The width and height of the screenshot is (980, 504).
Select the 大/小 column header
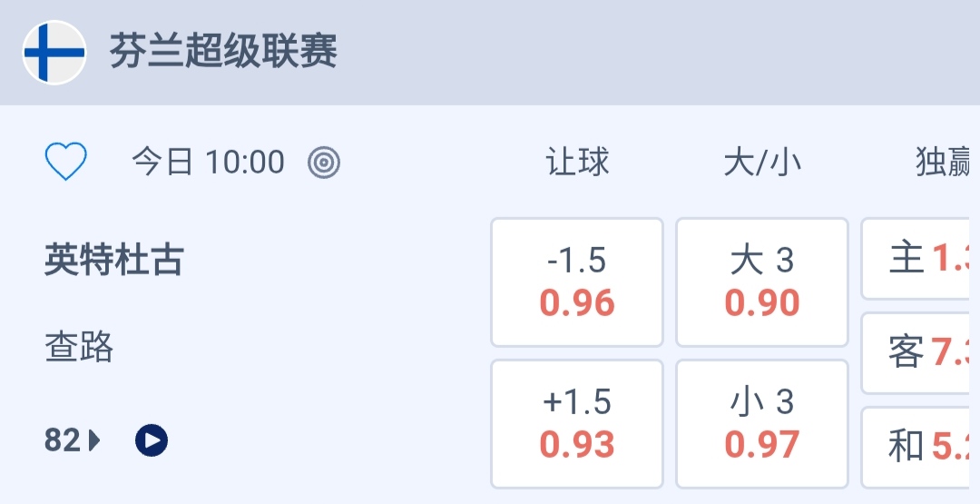click(762, 163)
